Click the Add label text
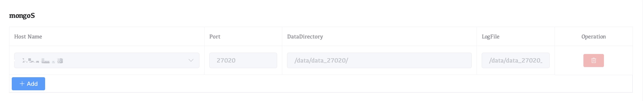 [32, 84]
